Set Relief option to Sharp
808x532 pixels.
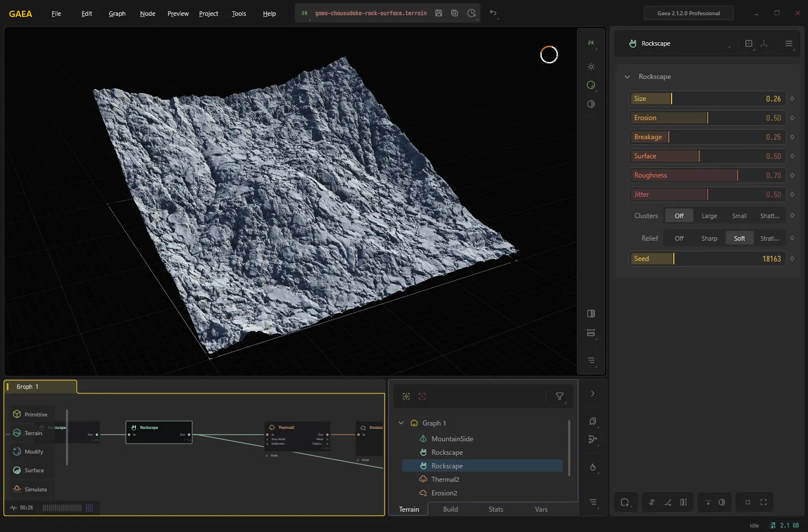click(x=709, y=238)
